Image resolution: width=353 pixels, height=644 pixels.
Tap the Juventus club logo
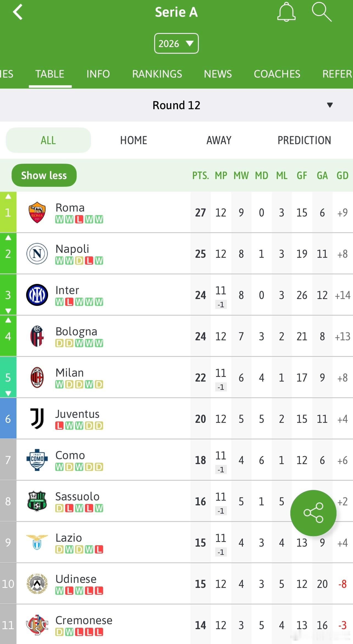[37, 418]
